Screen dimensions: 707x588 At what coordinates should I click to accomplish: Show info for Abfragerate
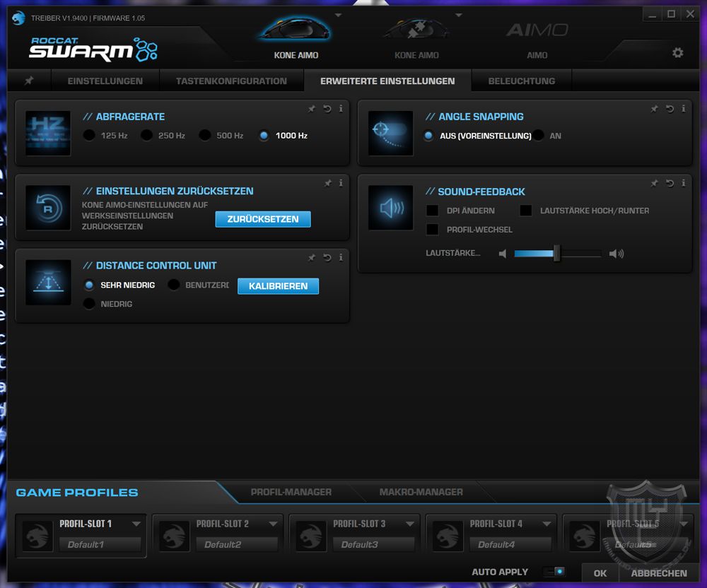[x=341, y=109]
